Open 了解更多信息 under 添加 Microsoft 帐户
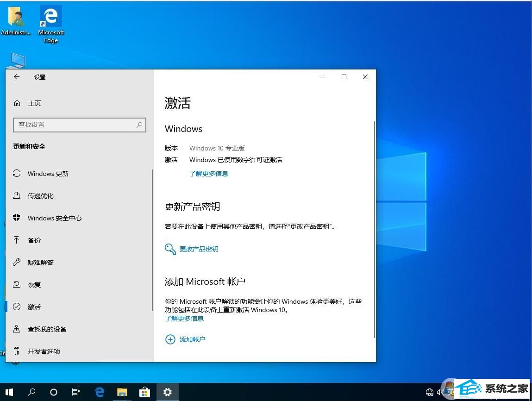Screen dimensions: 532x401 (184, 319)
